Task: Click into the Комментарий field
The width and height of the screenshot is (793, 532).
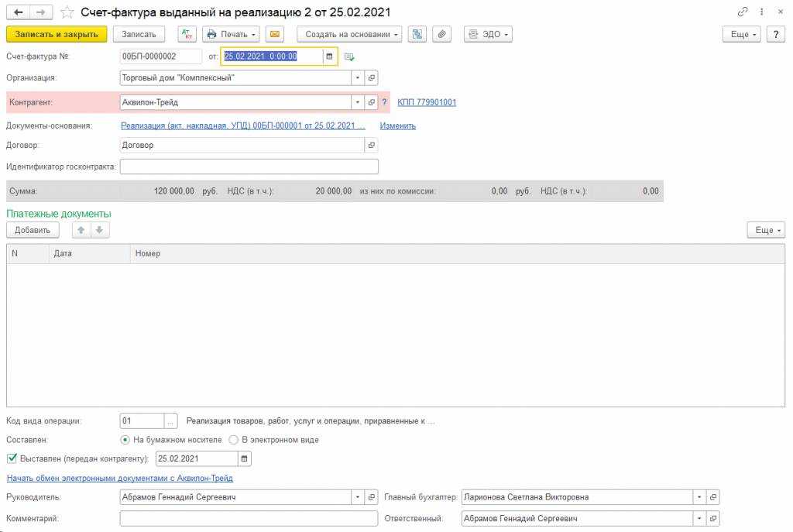Action: pyautogui.click(x=249, y=519)
